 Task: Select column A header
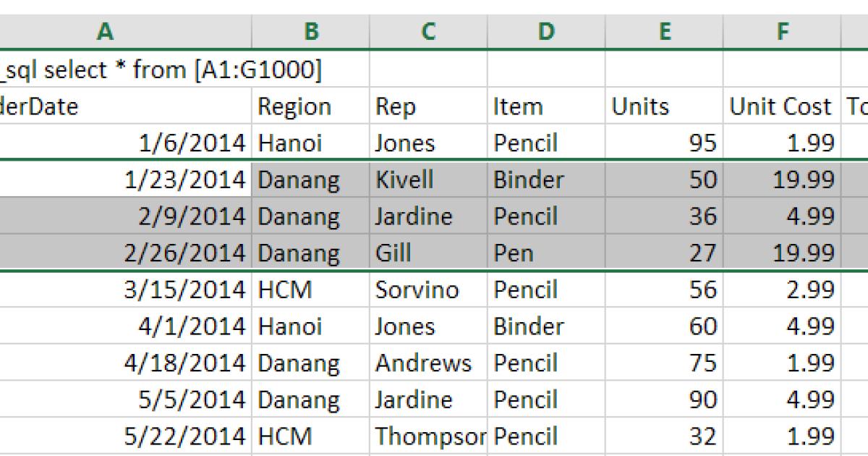point(106,31)
